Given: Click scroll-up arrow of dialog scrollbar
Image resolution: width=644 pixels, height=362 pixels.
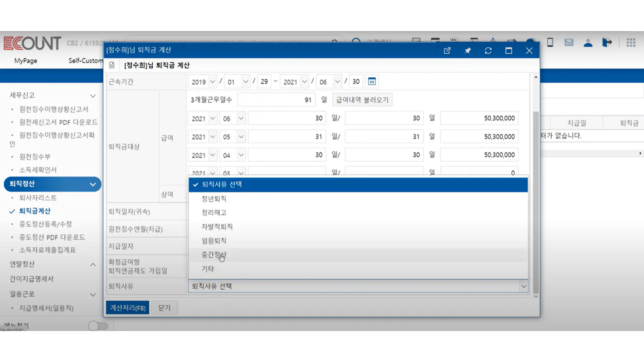Looking at the screenshot, I should (x=536, y=77).
